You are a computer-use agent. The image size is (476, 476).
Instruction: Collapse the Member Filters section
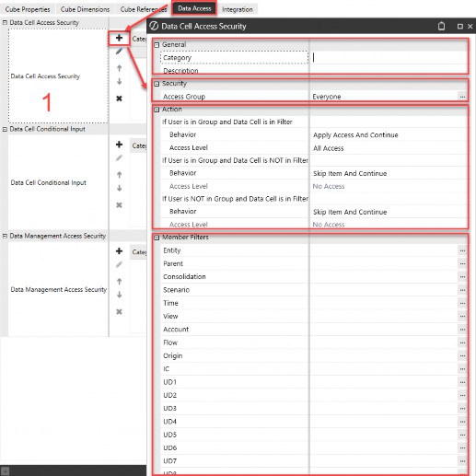(157, 238)
